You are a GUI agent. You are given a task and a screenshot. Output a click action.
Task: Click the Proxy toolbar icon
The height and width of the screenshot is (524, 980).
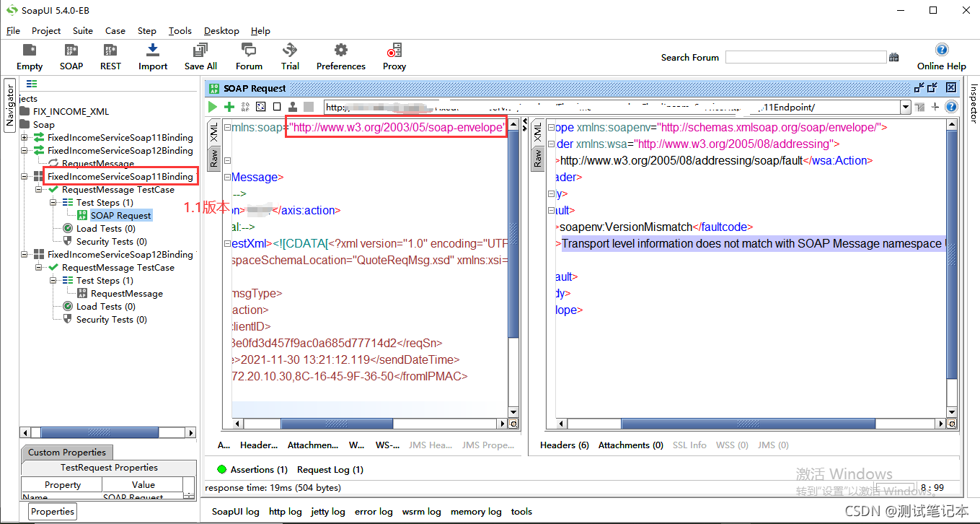394,50
